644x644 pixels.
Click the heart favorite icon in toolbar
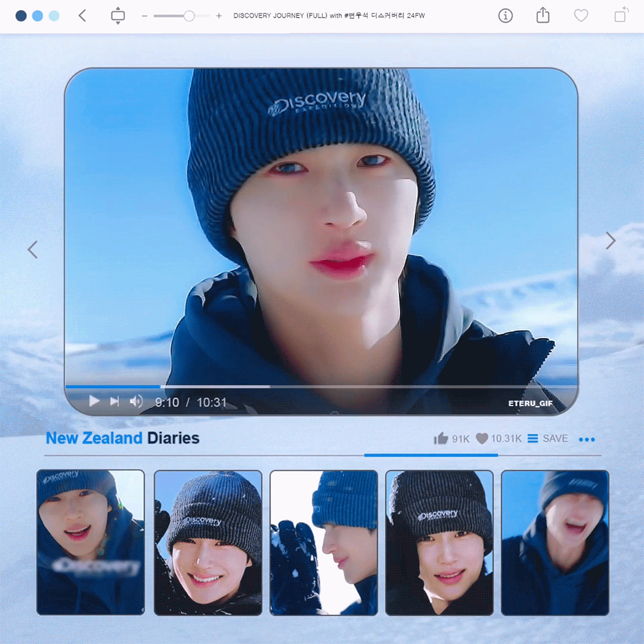coord(581,16)
